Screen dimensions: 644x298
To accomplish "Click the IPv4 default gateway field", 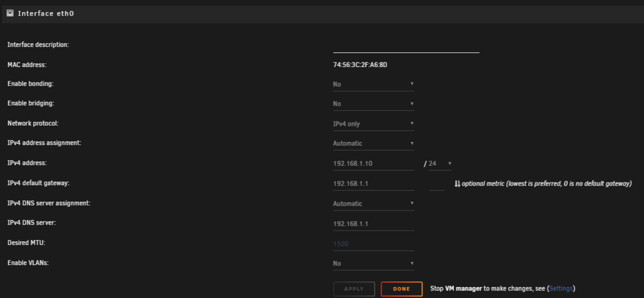I will (x=374, y=184).
